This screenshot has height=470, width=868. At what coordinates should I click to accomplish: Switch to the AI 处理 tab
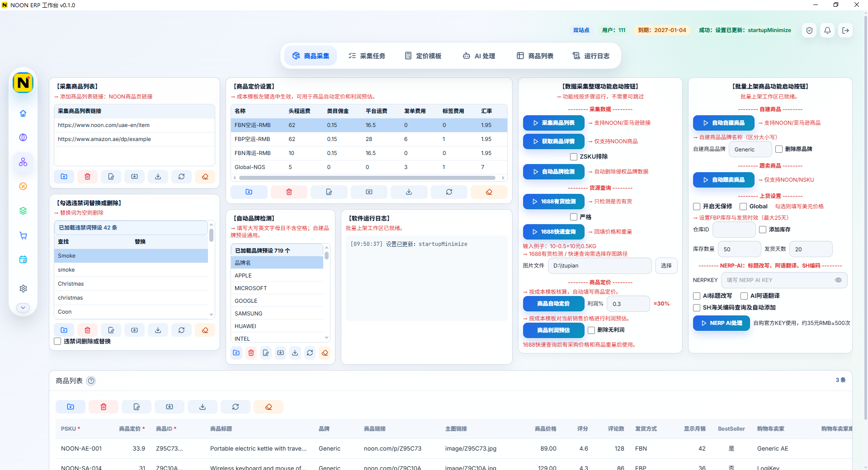point(479,56)
